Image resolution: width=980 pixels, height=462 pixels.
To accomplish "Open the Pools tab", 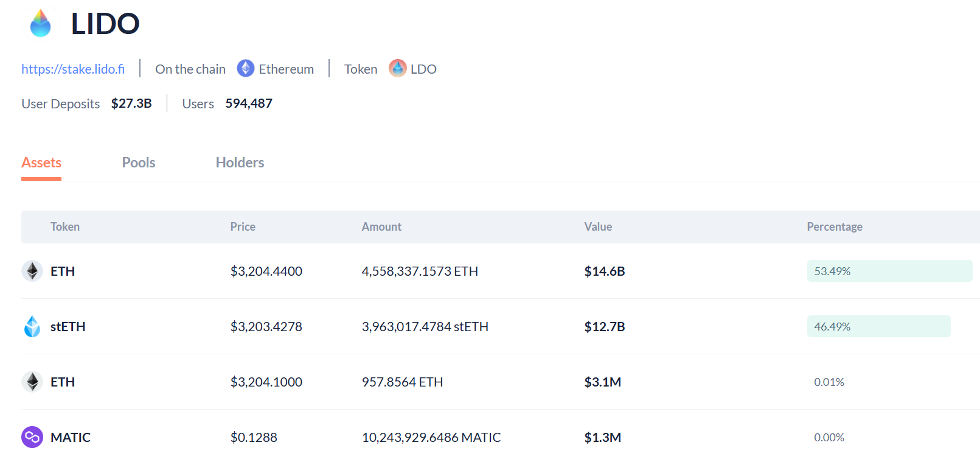I will 139,163.
